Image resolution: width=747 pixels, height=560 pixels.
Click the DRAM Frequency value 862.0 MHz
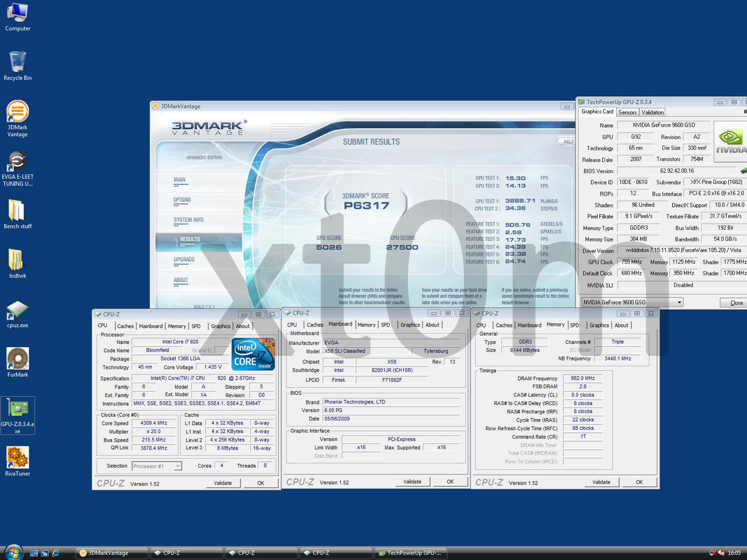[582, 378]
